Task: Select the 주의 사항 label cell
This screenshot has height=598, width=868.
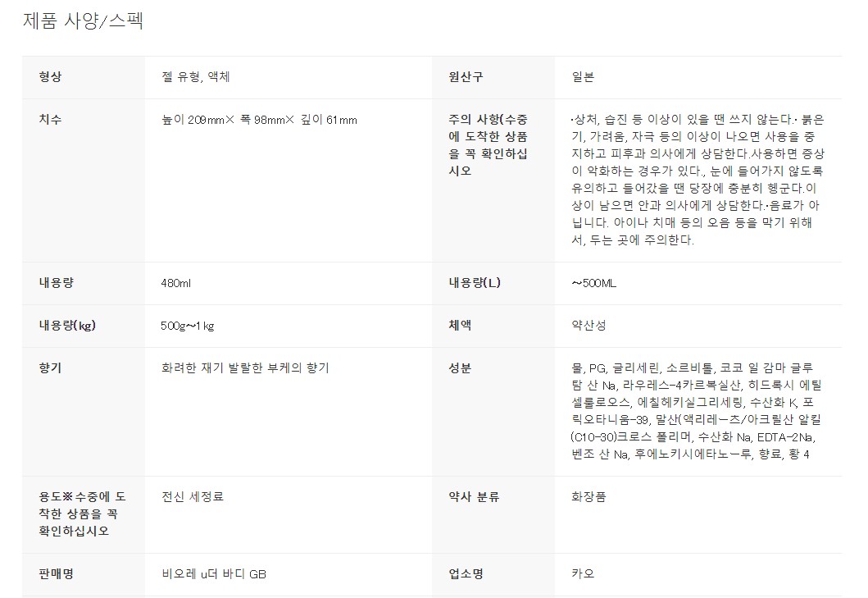Action: pyautogui.click(x=493, y=180)
